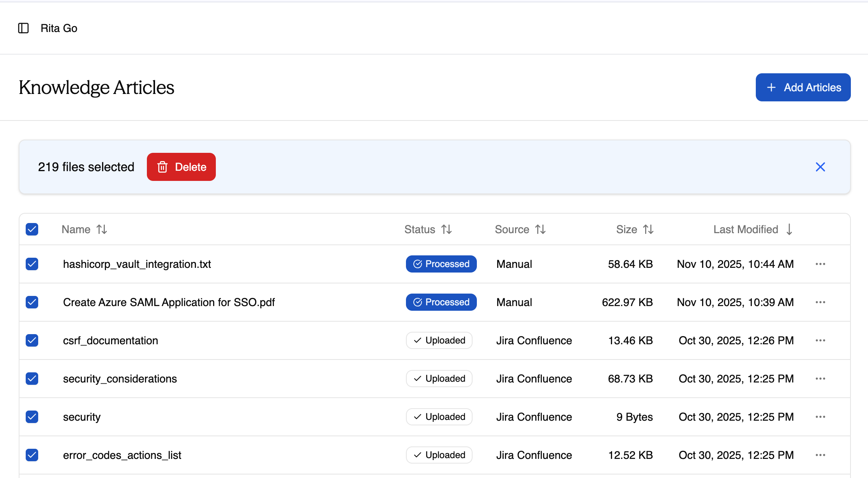Screen dimensions: 868x478
Task: Open the Create Azure SAML Application PDF
Action: point(169,302)
